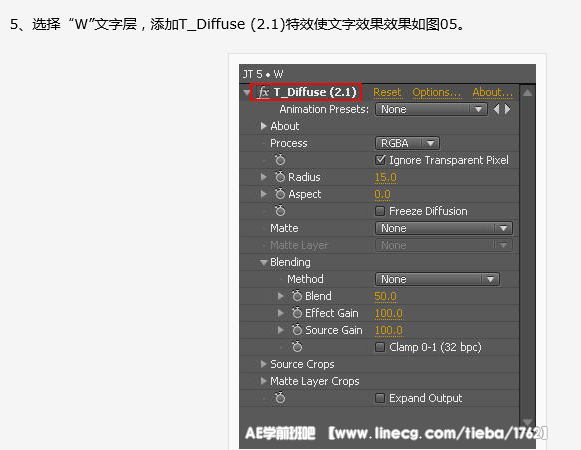This screenshot has width=581, height=450.
Task: Open the Matte dropdown menu
Action: tap(444, 228)
